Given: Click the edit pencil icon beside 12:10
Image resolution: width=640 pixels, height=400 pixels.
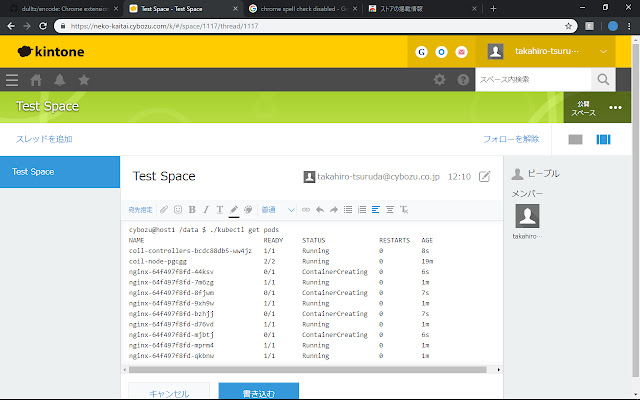Looking at the screenshot, I should click(485, 177).
